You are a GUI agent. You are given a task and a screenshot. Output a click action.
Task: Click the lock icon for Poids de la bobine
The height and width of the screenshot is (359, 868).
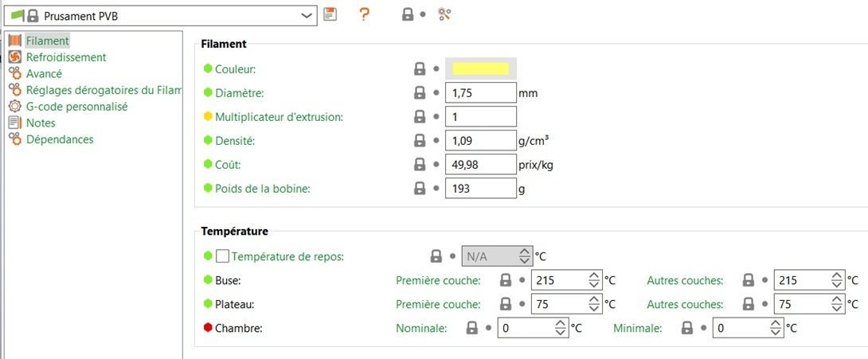click(420, 189)
